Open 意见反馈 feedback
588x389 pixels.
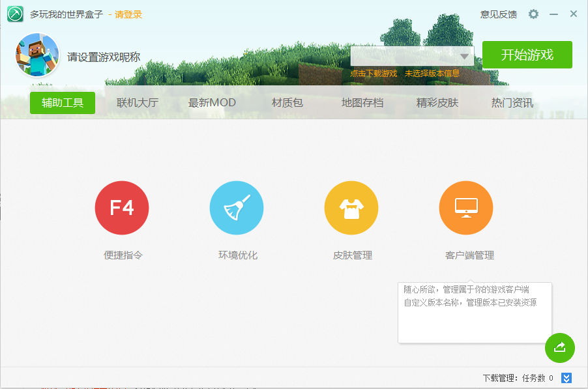click(499, 14)
